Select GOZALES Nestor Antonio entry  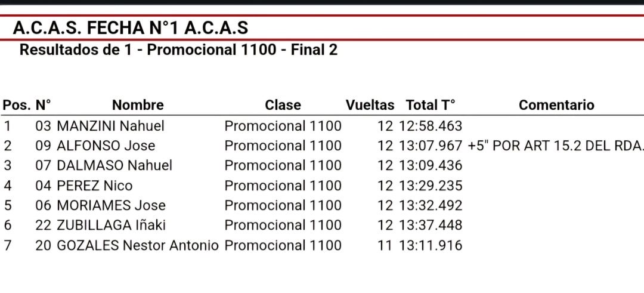138,245
